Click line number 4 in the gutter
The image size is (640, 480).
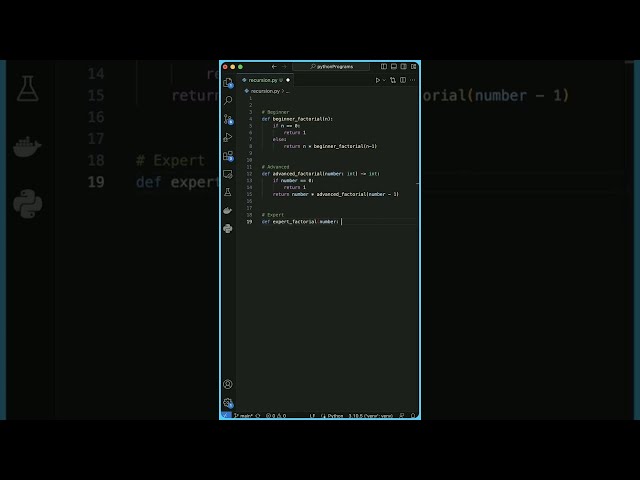[251, 119]
